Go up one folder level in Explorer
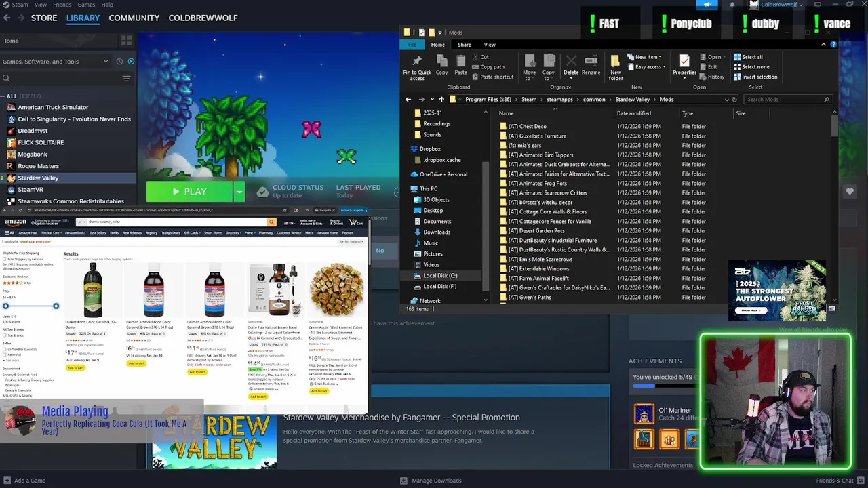Viewport: 868px width, 488px height. 441,100
